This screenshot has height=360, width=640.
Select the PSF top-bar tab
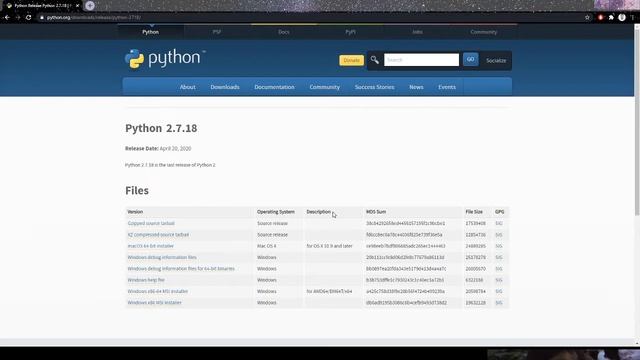tap(217, 32)
